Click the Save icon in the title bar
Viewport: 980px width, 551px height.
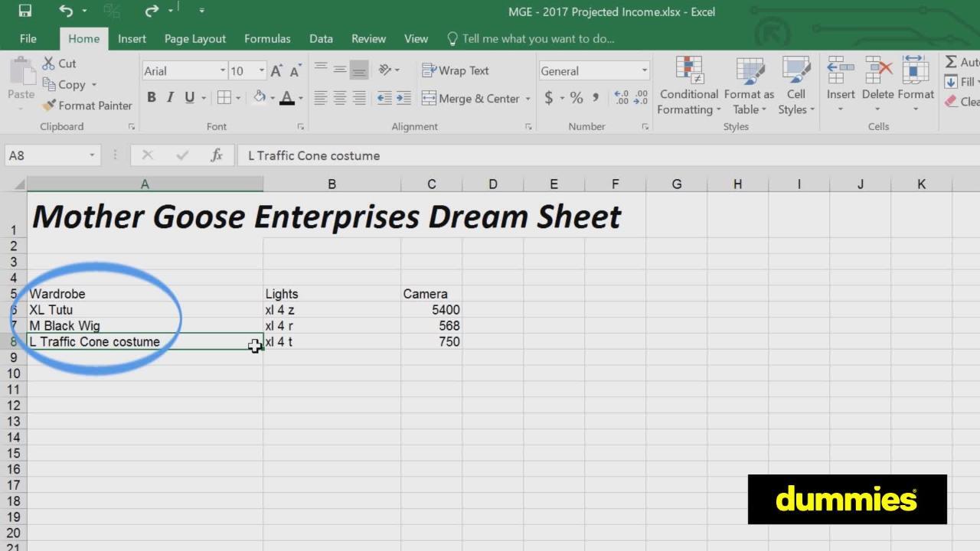coord(24,11)
